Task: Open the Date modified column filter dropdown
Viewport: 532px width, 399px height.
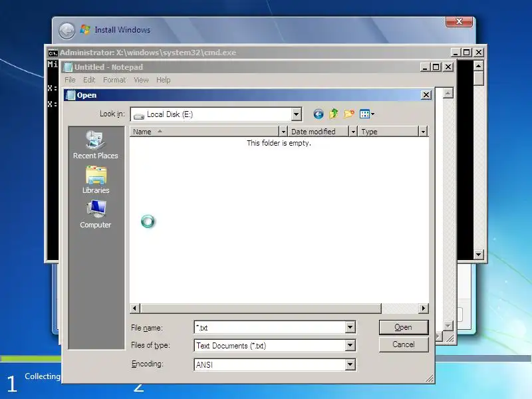Action: tap(353, 131)
